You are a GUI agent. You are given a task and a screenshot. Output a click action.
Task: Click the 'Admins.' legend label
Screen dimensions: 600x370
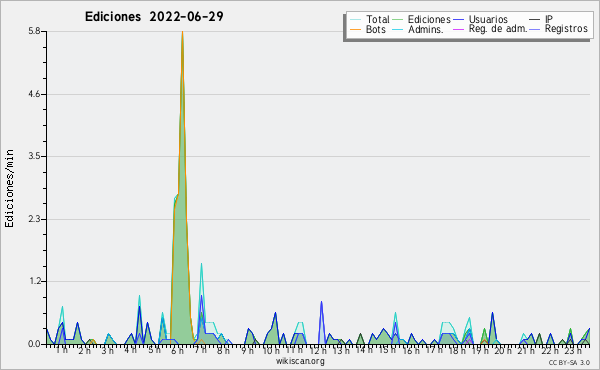(x=426, y=29)
